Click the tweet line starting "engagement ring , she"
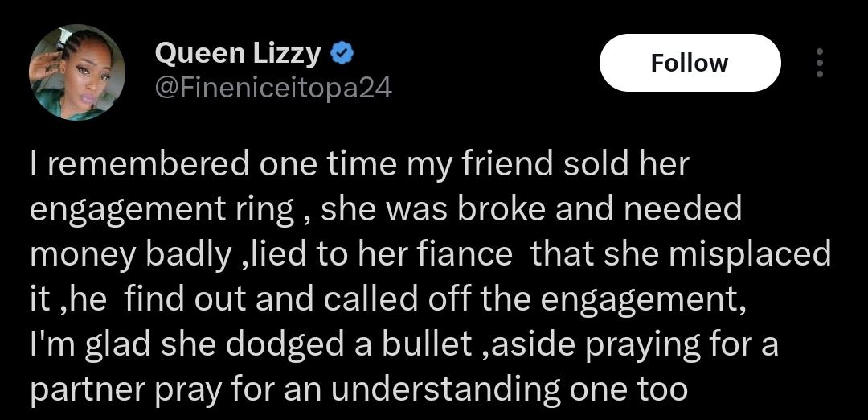Screen dimensions: 868x420 (386, 211)
